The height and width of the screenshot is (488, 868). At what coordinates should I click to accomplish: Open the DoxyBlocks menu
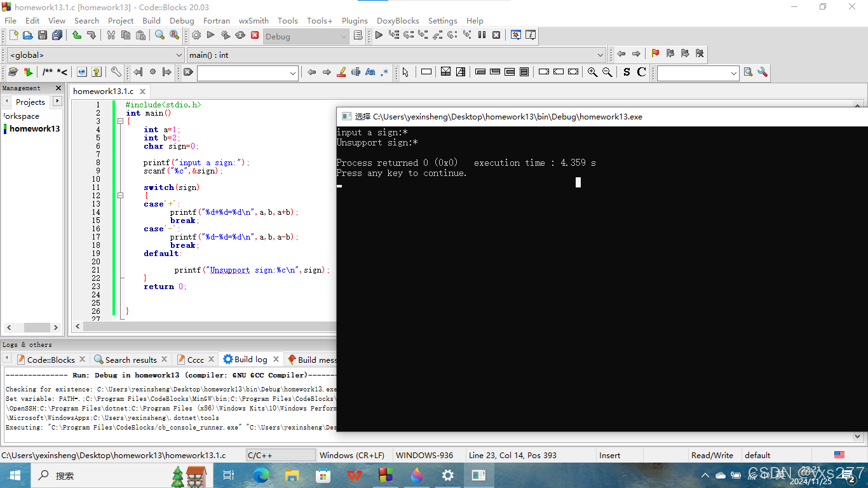[398, 20]
